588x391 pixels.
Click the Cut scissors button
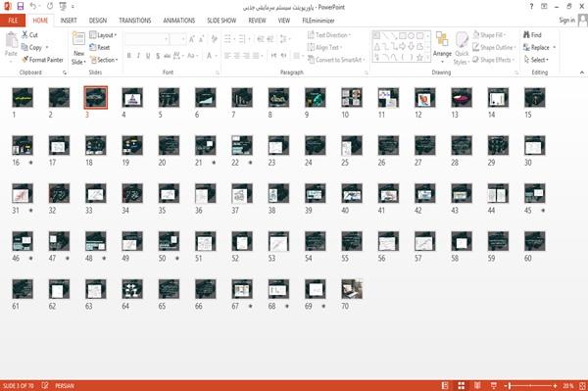tap(29, 35)
